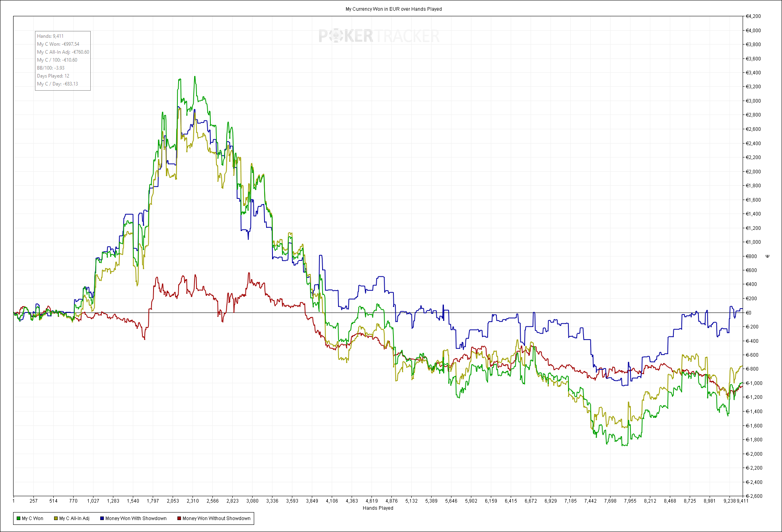Click the 2,310 x-axis tick label
This screenshot has height=532, width=782.
(193, 501)
